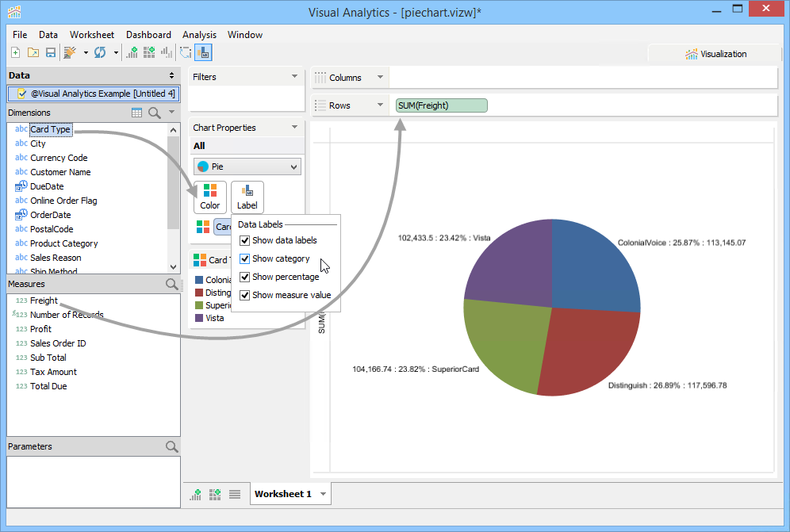
Task: Toggle the Show percentage checkbox
Action: pyautogui.click(x=245, y=277)
